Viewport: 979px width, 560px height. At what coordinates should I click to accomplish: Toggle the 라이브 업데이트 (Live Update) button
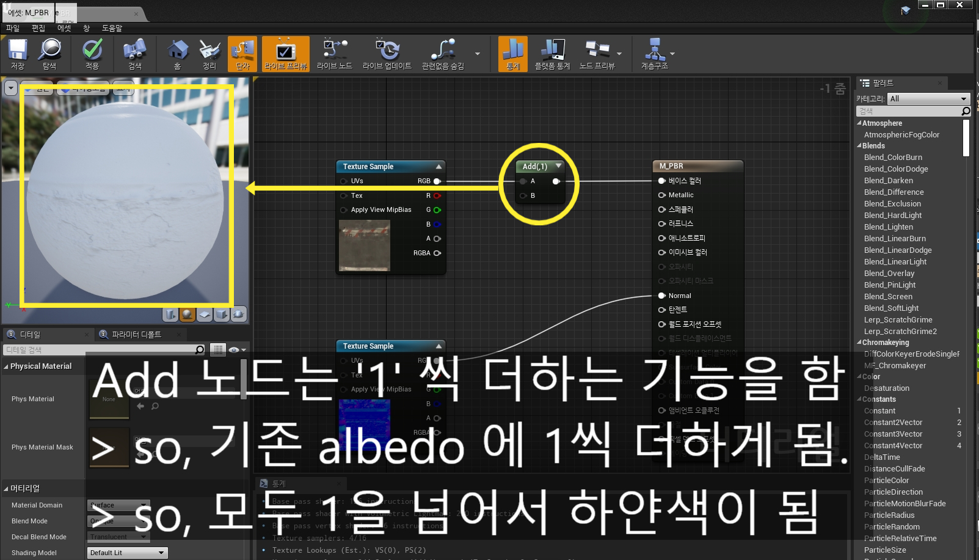[387, 54]
